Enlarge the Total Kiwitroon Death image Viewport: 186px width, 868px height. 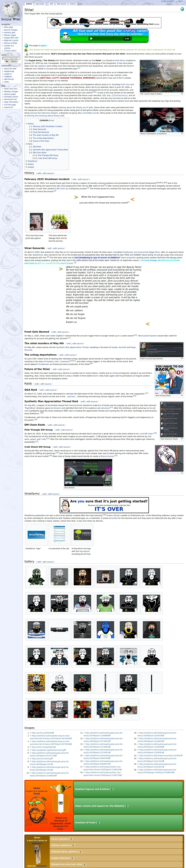182,439
